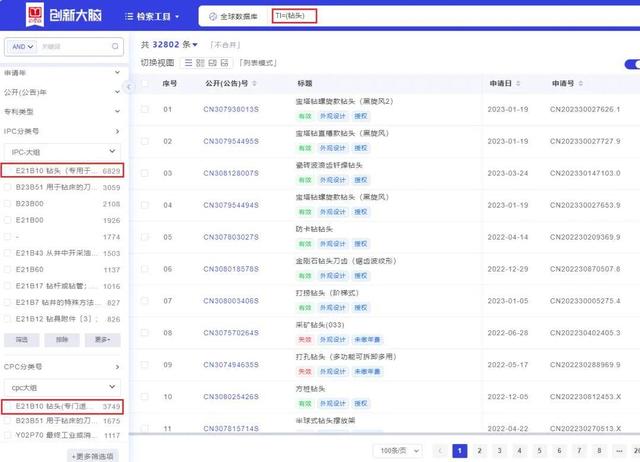Open patent link CN307938013S
The width and height of the screenshot is (640, 462).
click(x=230, y=109)
